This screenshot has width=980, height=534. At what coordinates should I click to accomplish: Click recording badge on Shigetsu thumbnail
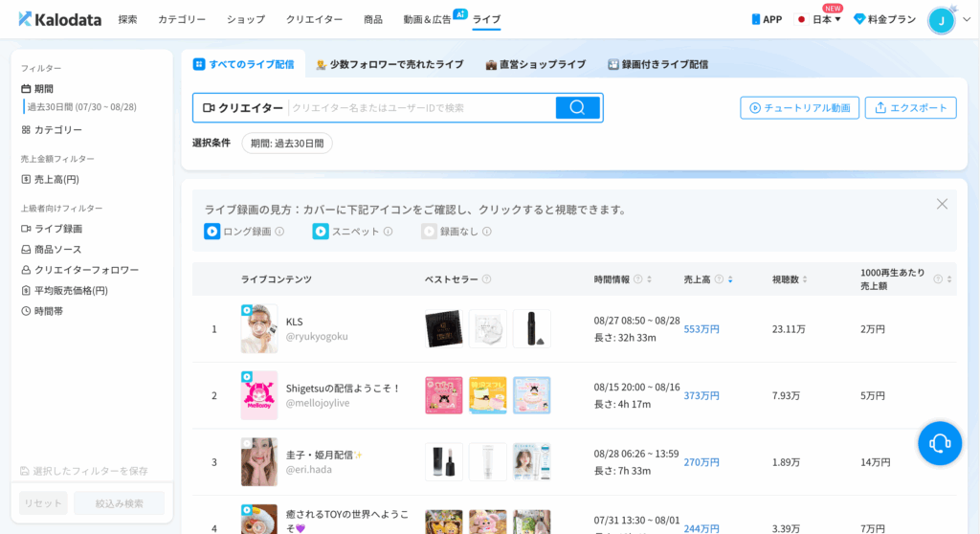click(x=247, y=376)
